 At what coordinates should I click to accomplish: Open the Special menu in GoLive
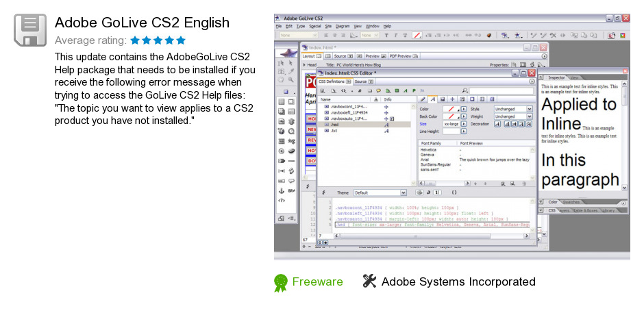click(x=314, y=26)
